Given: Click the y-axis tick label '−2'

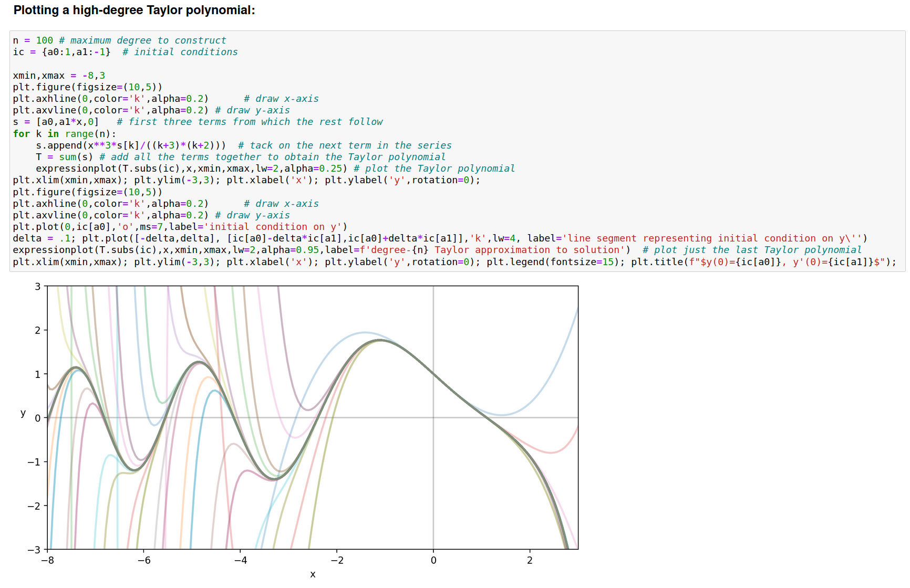Looking at the screenshot, I should click(34, 506).
